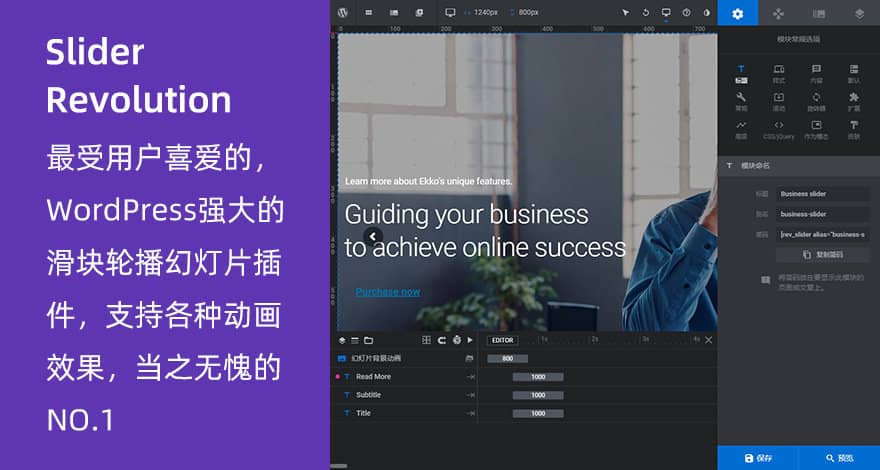880x470 pixels.
Task: Select the Subtitle layer
Action: tap(404, 395)
